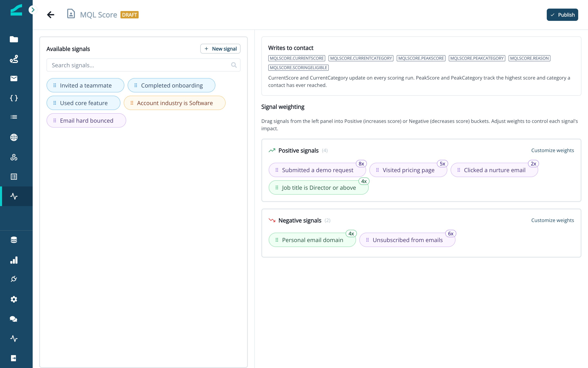Open the bar chart analytics icon
Viewport: 588px width, 368px height.
14,260
